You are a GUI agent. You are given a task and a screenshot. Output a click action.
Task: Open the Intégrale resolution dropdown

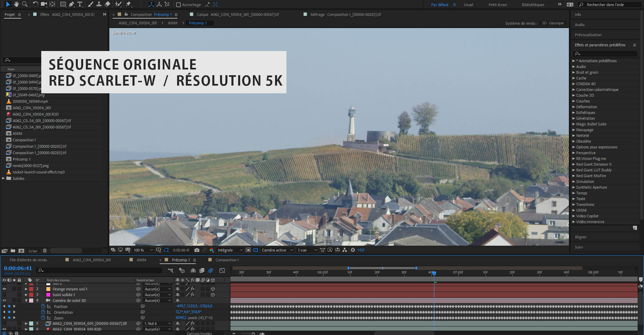pos(230,250)
